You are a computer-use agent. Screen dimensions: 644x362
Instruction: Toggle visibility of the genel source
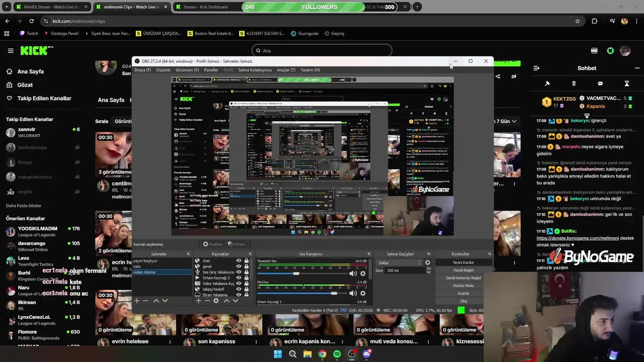point(239,266)
